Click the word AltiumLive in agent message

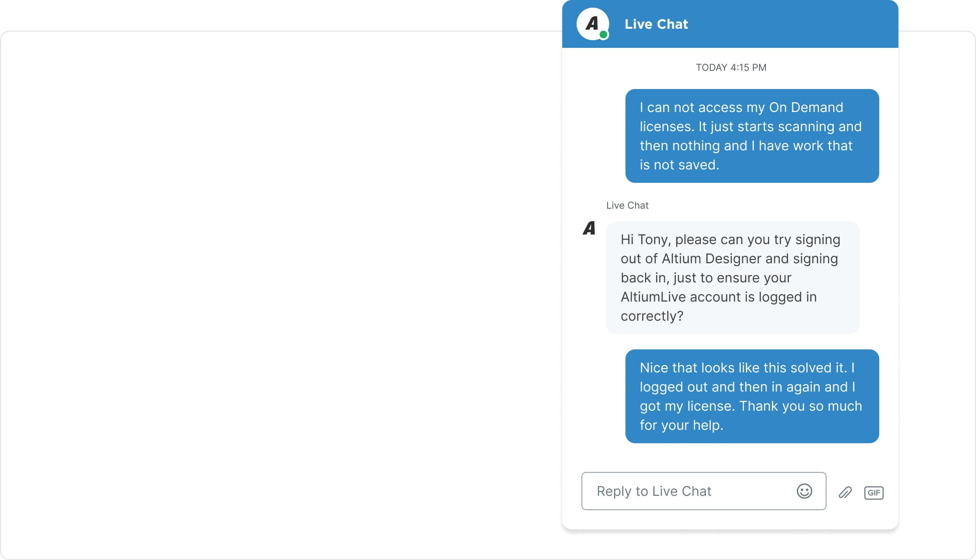pos(653,297)
